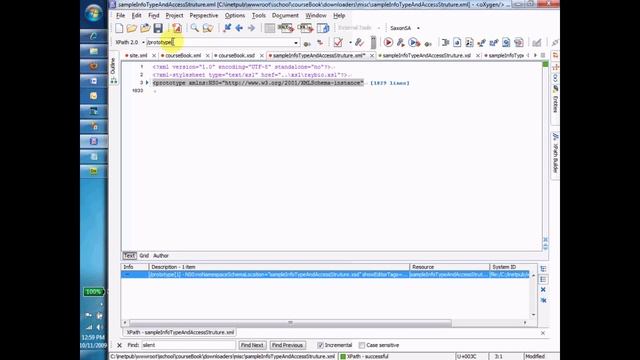
Task: Open the Document menu
Action: coord(285,16)
